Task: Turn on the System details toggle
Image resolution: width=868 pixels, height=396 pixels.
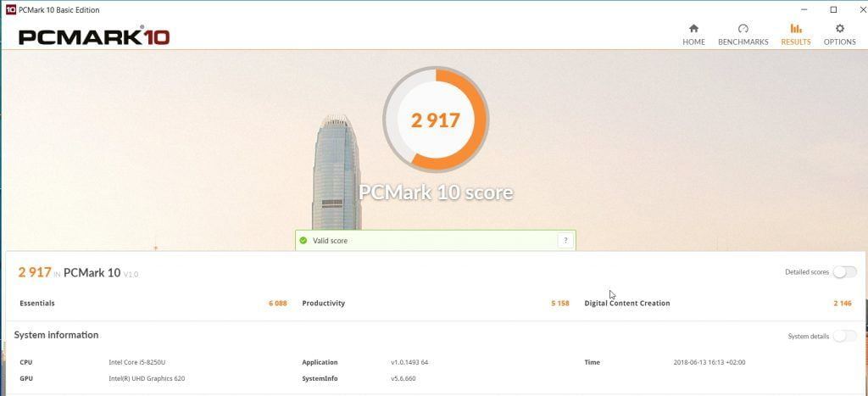Action: pyautogui.click(x=845, y=336)
